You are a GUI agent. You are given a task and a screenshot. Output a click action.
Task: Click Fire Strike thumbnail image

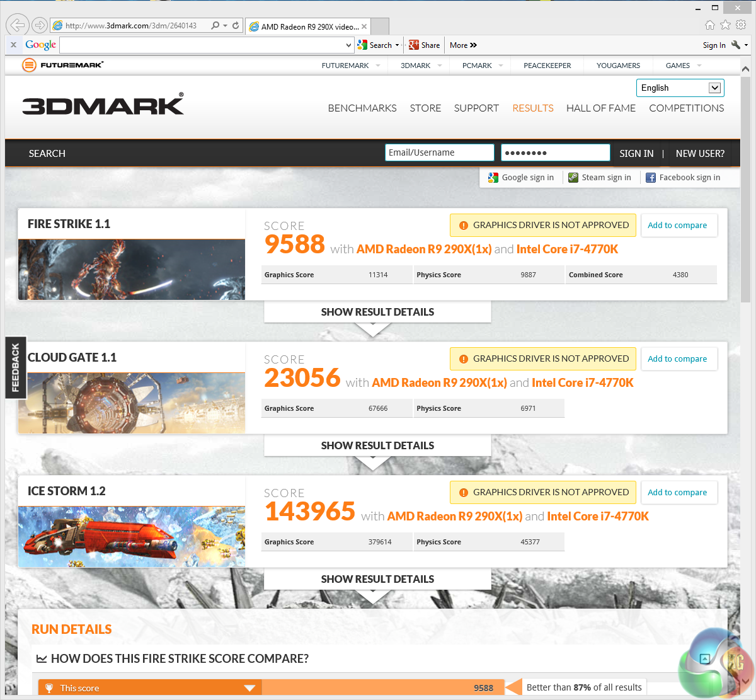point(132,269)
